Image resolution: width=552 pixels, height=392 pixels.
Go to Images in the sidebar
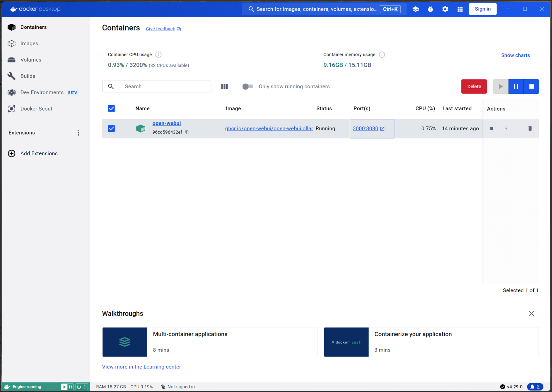[x=29, y=44]
